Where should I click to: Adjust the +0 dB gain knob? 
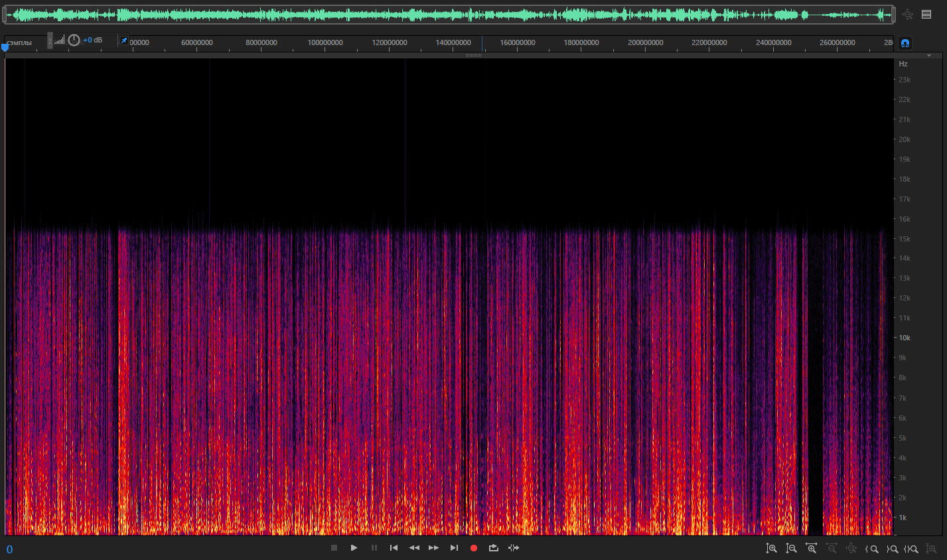click(74, 40)
